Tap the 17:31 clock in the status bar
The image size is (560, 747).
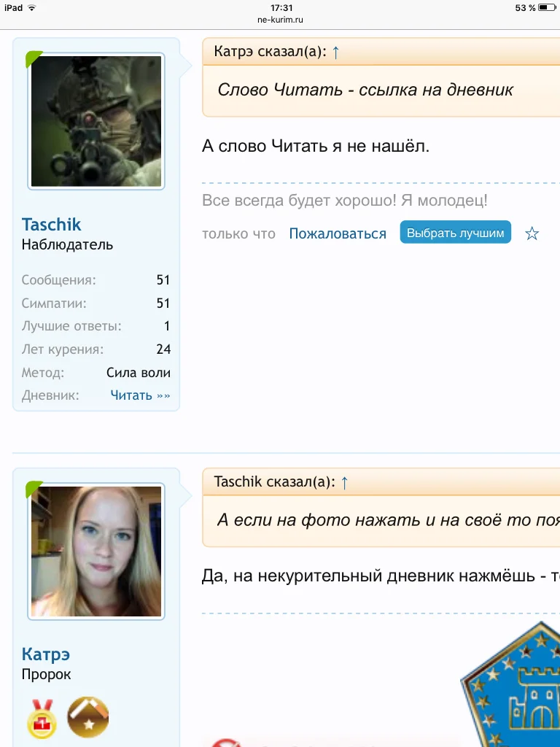tap(281, 7)
